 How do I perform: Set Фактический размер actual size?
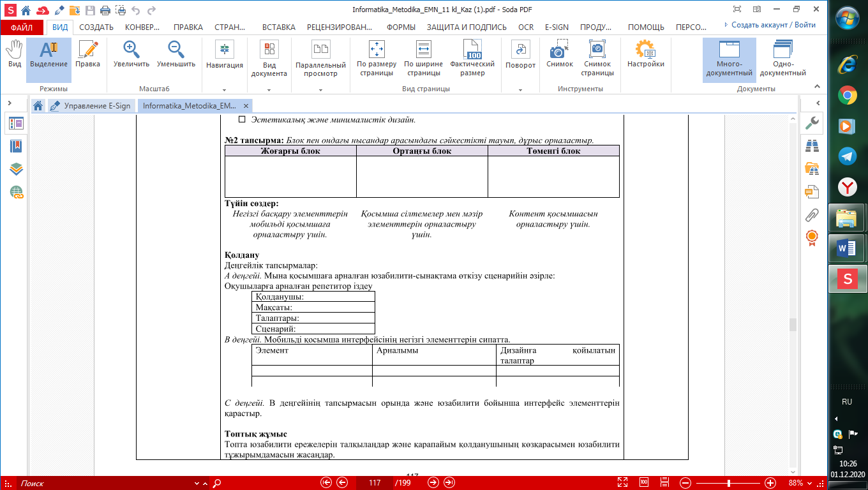click(x=472, y=59)
